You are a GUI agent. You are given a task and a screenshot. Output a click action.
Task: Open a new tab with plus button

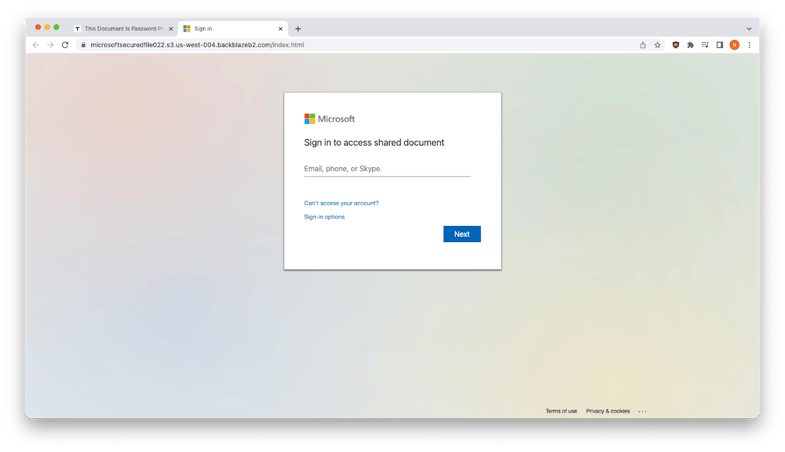298,29
